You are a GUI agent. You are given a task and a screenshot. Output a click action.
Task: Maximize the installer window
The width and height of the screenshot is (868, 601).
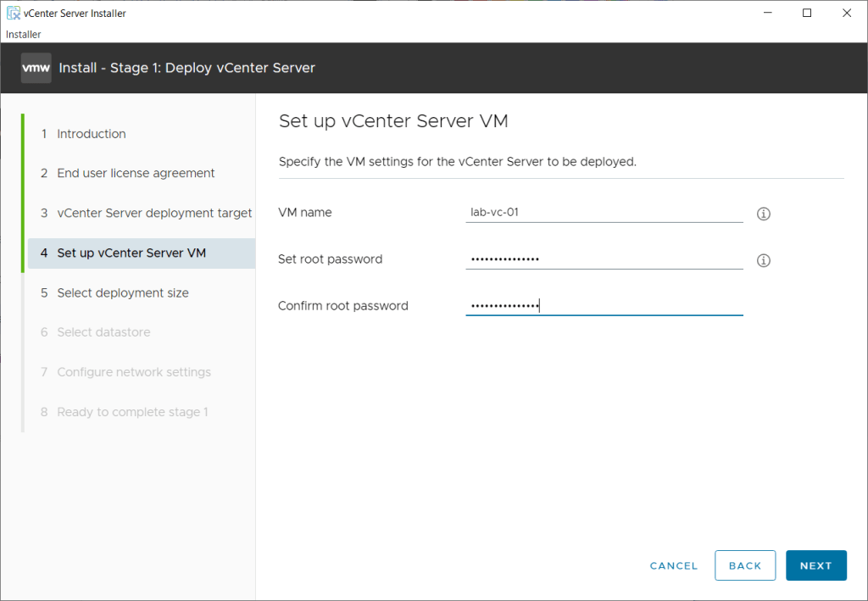click(x=807, y=13)
